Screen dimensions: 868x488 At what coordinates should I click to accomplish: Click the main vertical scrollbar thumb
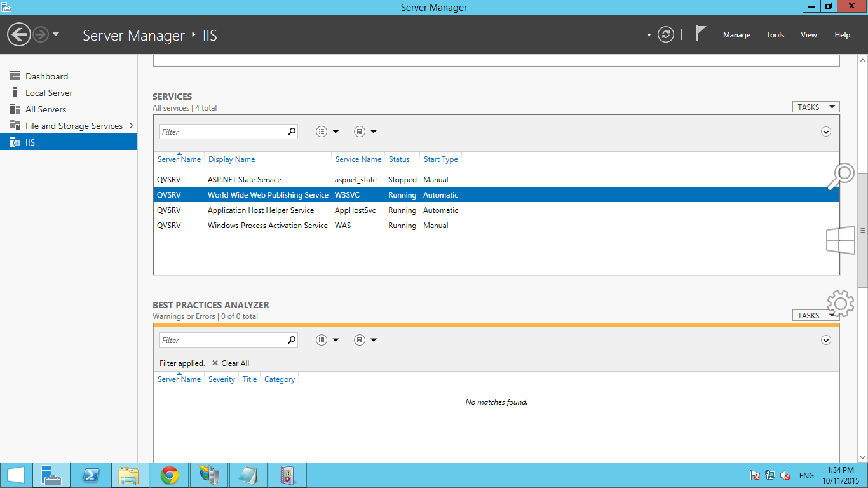point(862,231)
